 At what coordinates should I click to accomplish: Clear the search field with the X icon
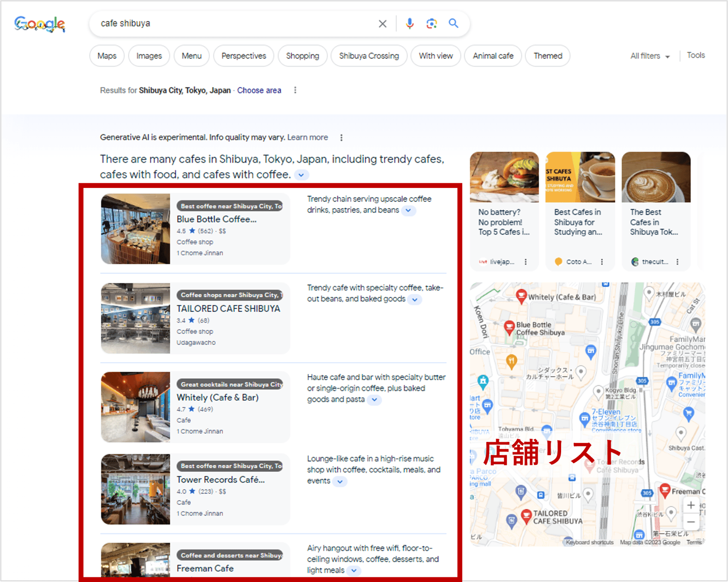click(383, 24)
